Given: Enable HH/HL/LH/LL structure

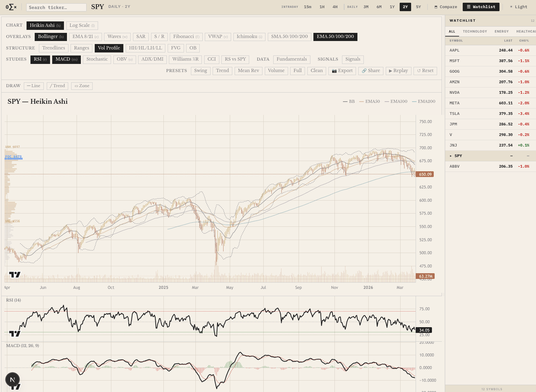Looking at the screenshot, I should pos(145,48).
